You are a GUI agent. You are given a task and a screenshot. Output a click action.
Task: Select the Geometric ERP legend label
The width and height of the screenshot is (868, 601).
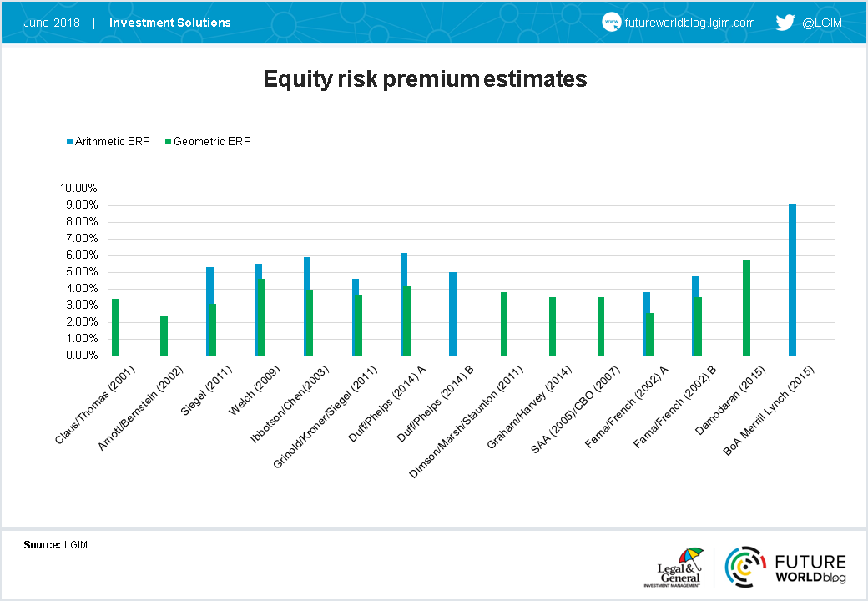coord(212,142)
